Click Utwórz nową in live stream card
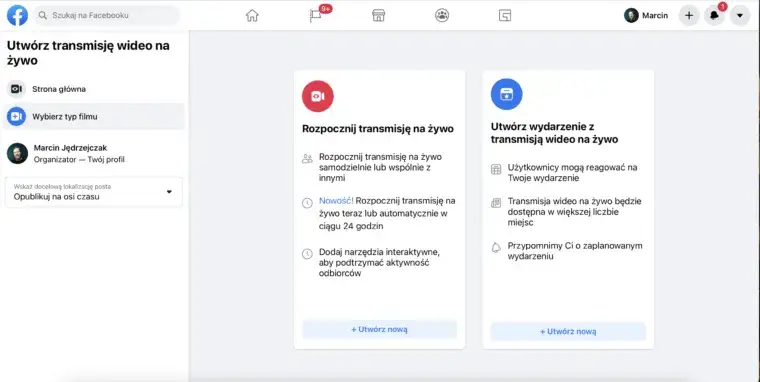The height and width of the screenshot is (382, 760). pyautogui.click(x=380, y=330)
